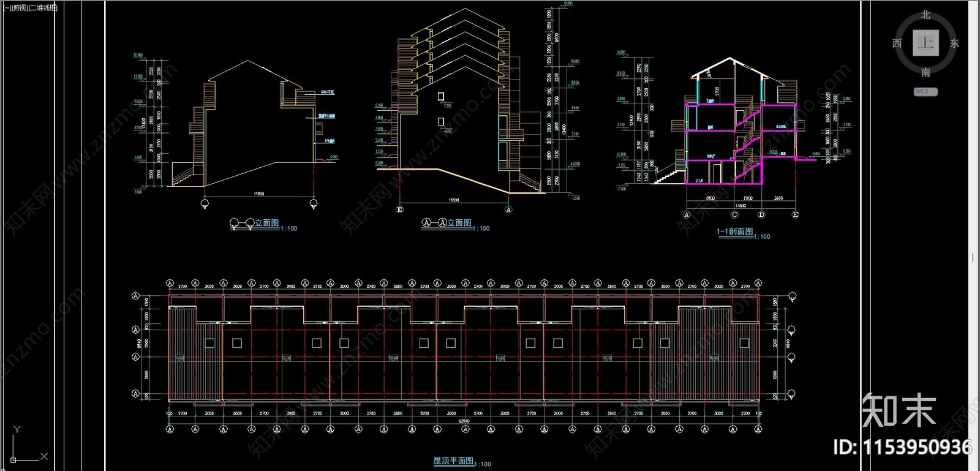Open the [-] viewport controls menu

pyautogui.click(x=7, y=8)
